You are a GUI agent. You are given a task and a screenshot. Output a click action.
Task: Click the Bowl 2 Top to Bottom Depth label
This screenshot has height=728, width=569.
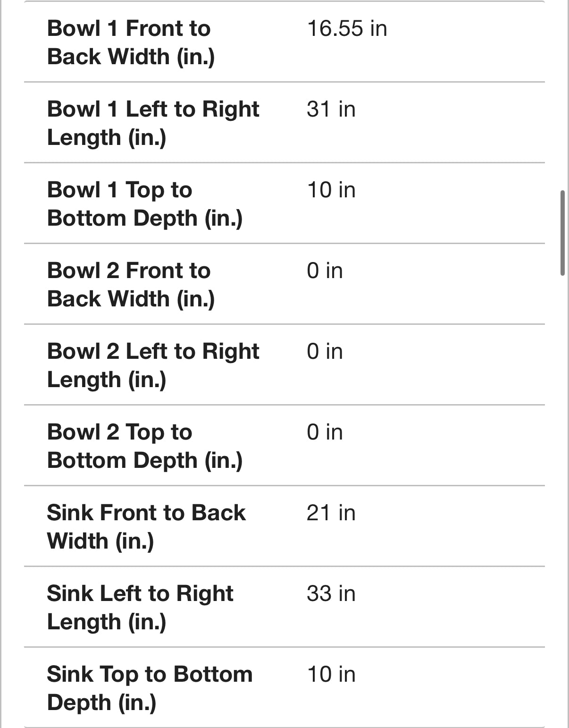144,446
